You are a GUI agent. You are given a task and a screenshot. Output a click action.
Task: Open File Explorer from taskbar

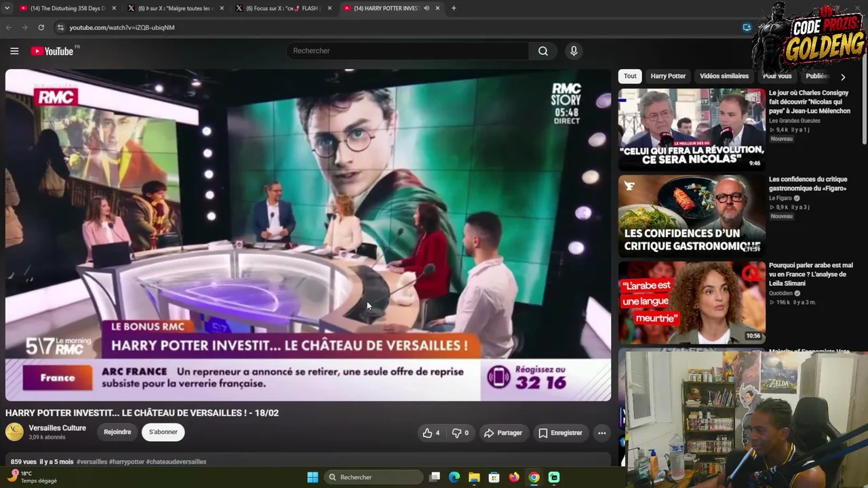click(474, 477)
